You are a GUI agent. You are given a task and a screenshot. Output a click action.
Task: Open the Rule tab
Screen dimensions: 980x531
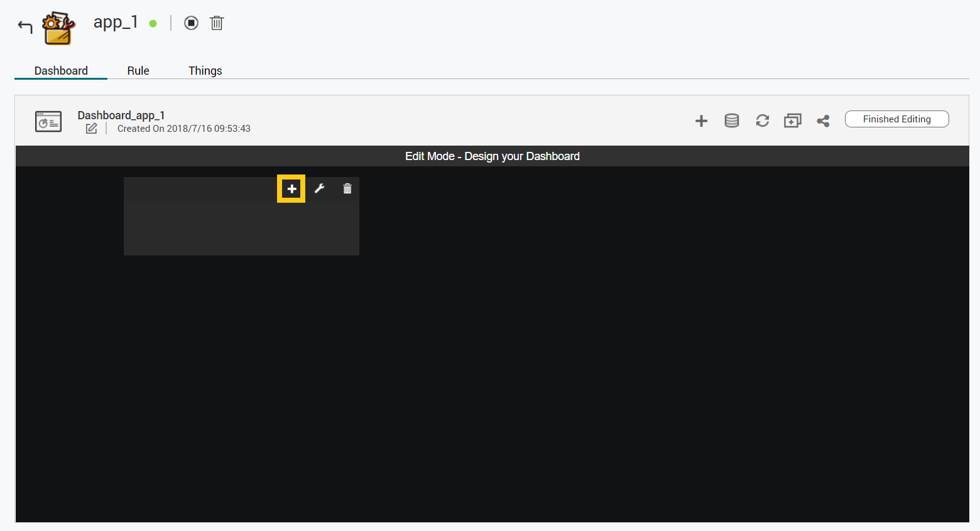click(138, 71)
